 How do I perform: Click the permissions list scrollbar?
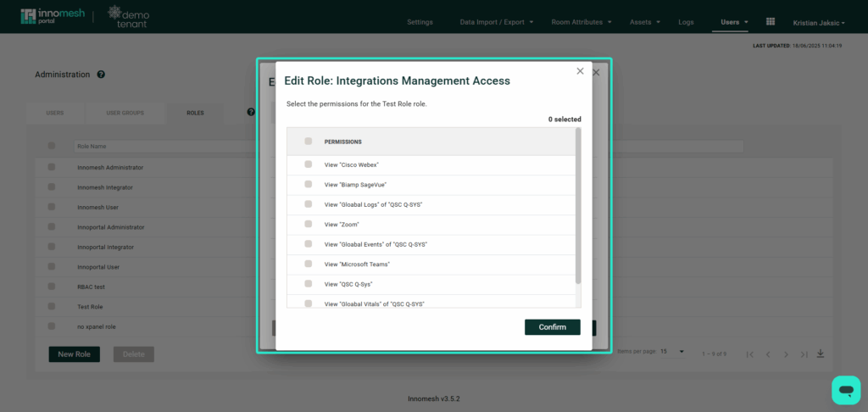tap(578, 206)
